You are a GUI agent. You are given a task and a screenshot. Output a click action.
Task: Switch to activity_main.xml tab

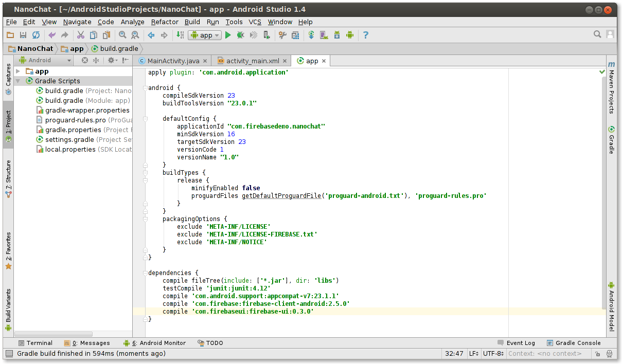pos(252,61)
